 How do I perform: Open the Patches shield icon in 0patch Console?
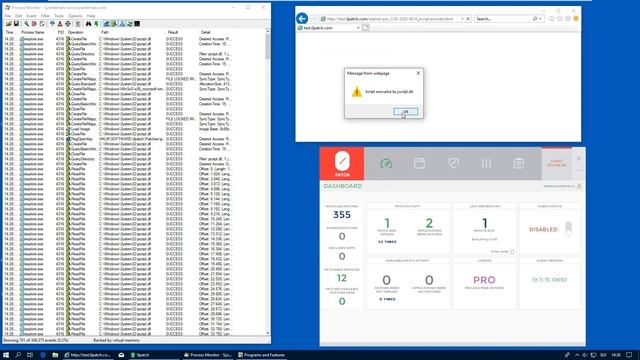(453, 164)
